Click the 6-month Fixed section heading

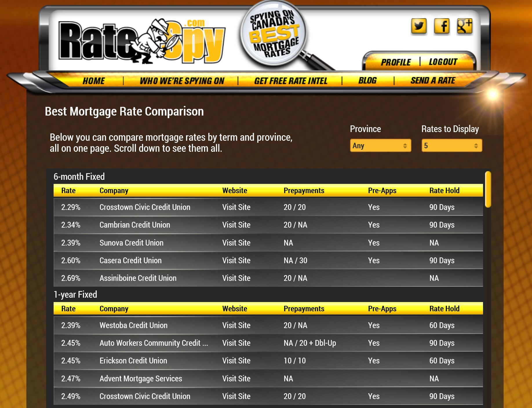79,177
